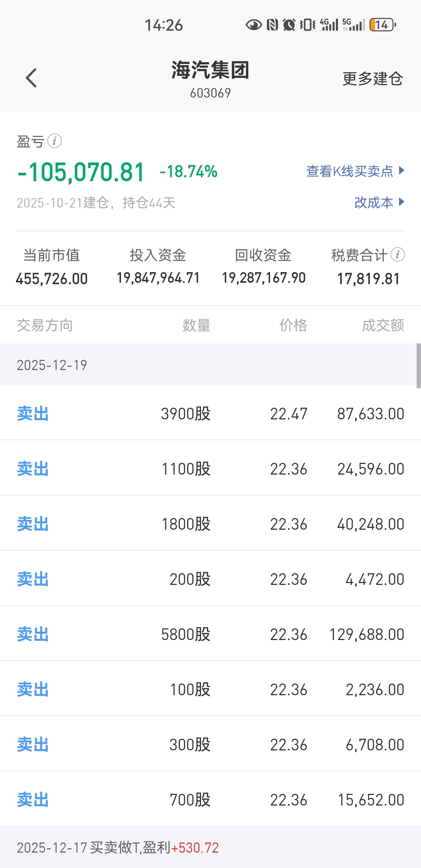421x868 pixels.
Task: Tap the info icon beside 税费合计
Action: [x=398, y=255]
